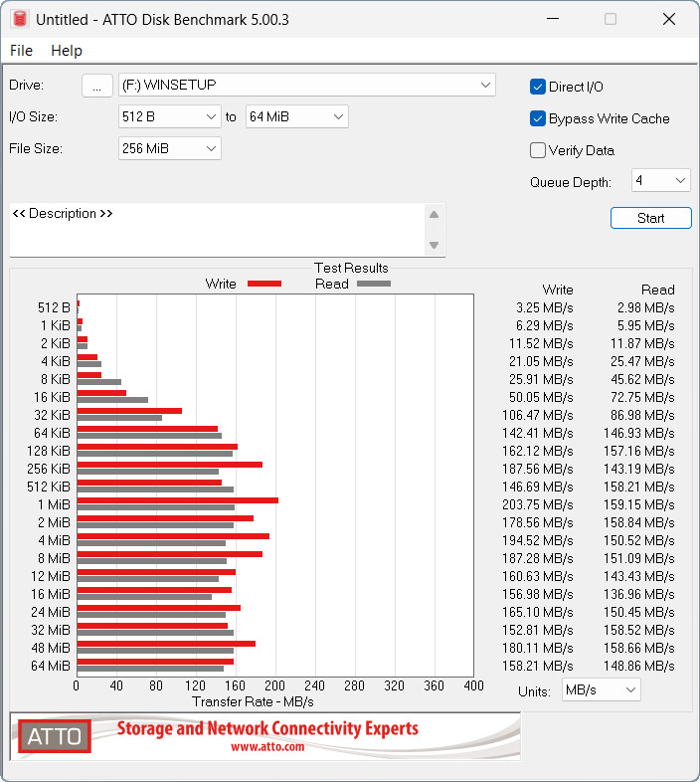
Task: Click the 3.25 MB/s write value
Action: [545, 307]
